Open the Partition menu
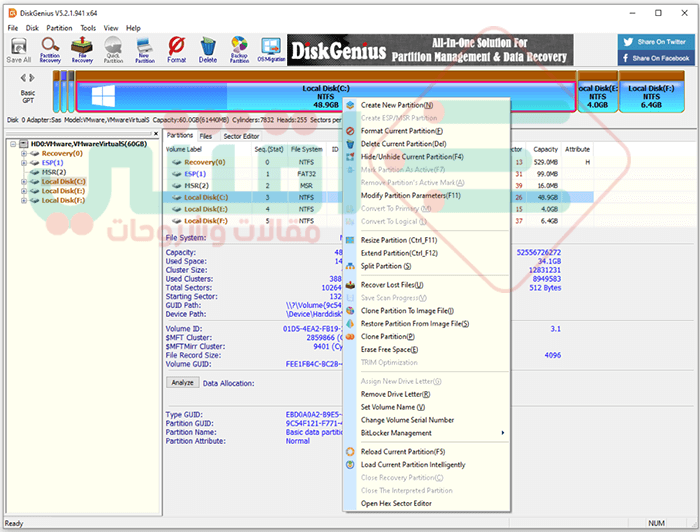This screenshot has height=532, width=700. [59, 28]
